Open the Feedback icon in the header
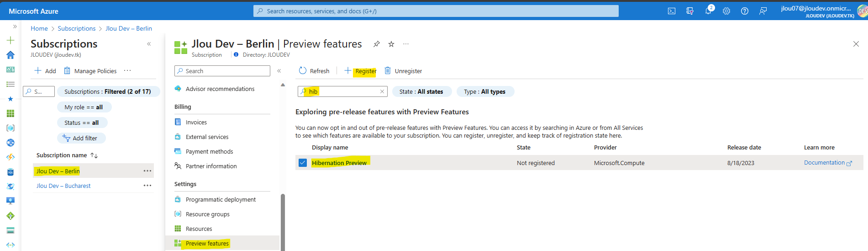The width and height of the screenshot is (868, 251). click(763, 11)
